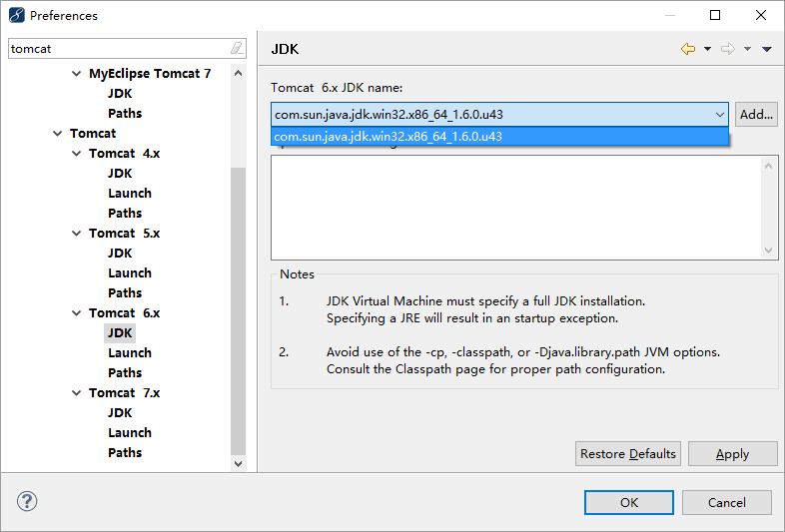The height and width of the screenshot is (532, 785).
Task: Select JDK under Tomcat 4.x
Action: coord(120,173)
